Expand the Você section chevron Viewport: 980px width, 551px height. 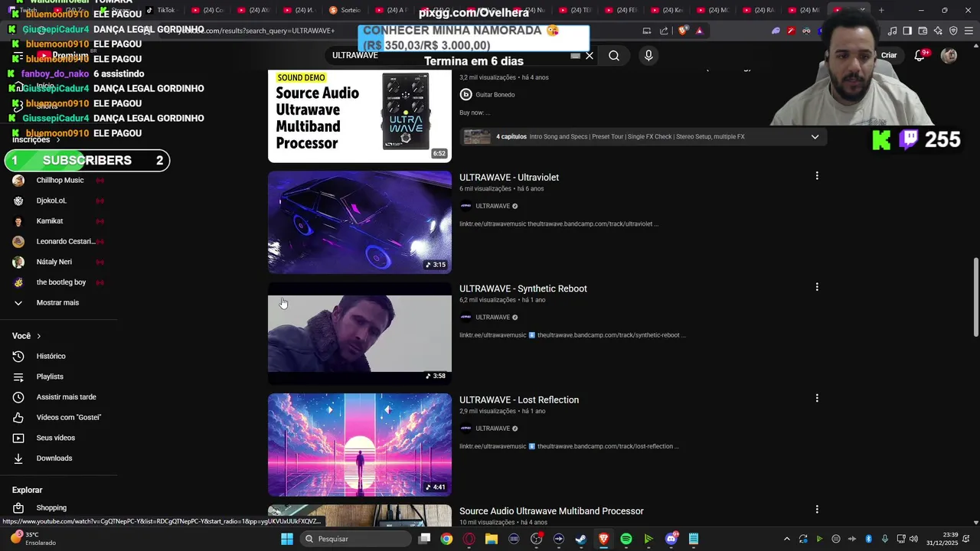pos(38,336)
